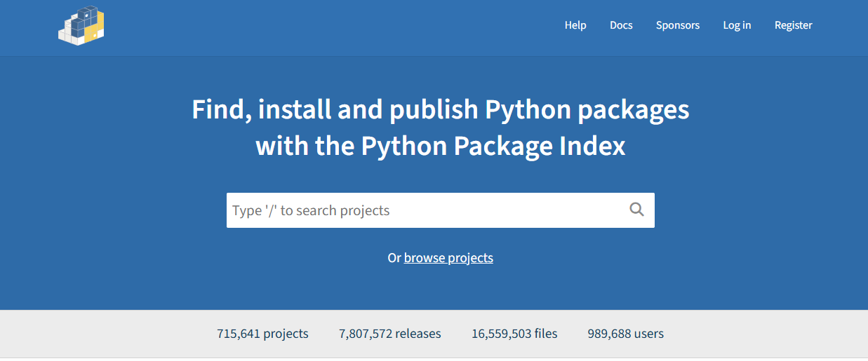Click the heading line starting with Find, install

pos(440,110)
